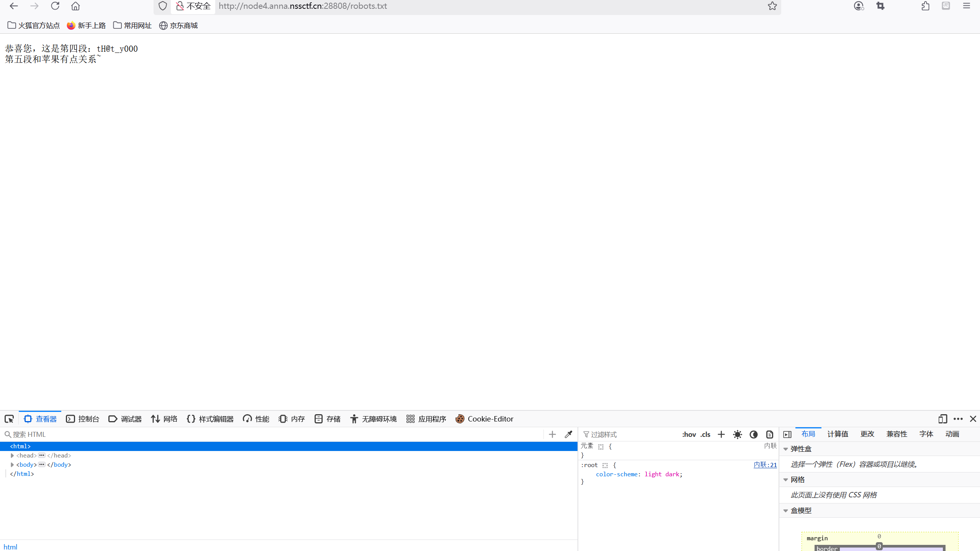This screenshot has height=551, width=980.
Task: Open the Firefox application menu
Action: [967, 6]
